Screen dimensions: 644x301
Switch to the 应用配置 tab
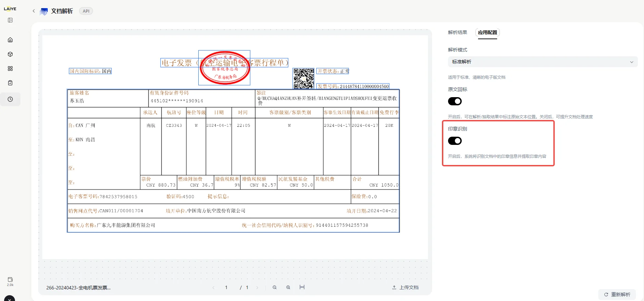pos(488,32)
